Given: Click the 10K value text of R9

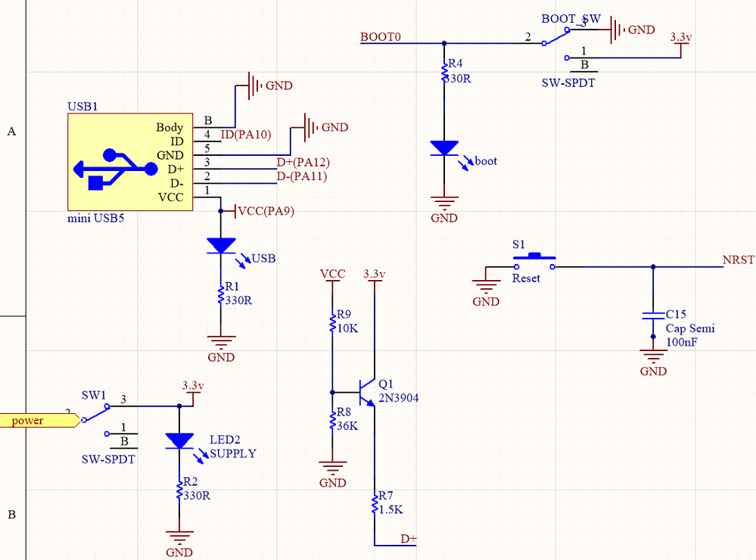Looking at the screenshot, I should pos(347,328).
